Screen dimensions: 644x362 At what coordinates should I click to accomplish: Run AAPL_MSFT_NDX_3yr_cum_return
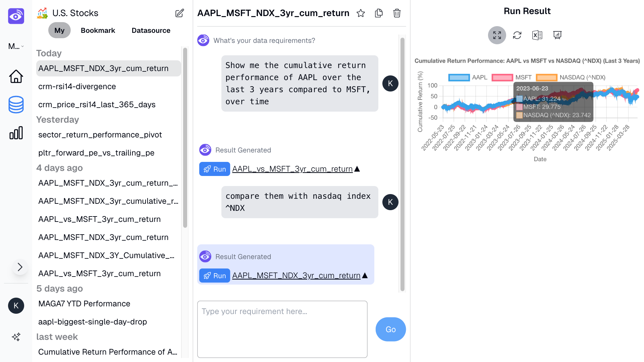(x=215, y=276)
